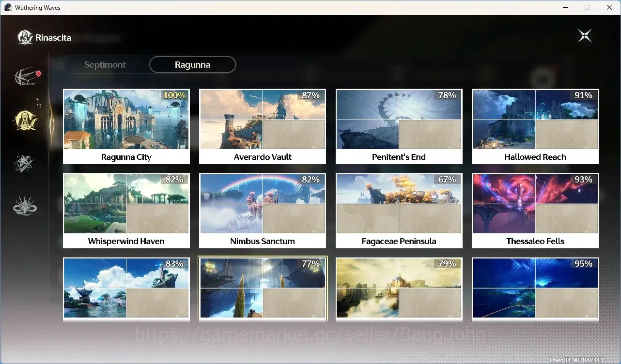
Task: Select the Fagaceae Peninsula area card
Action: [399, 211]
